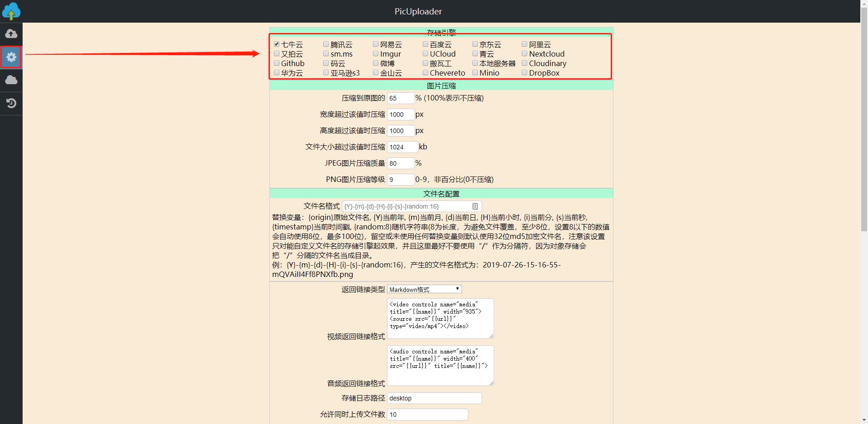Enable the 华为云 storage engine
Image resolution: width=868 pixels, height=424 pixels.
pyautogui.click(x=277, y=73)
